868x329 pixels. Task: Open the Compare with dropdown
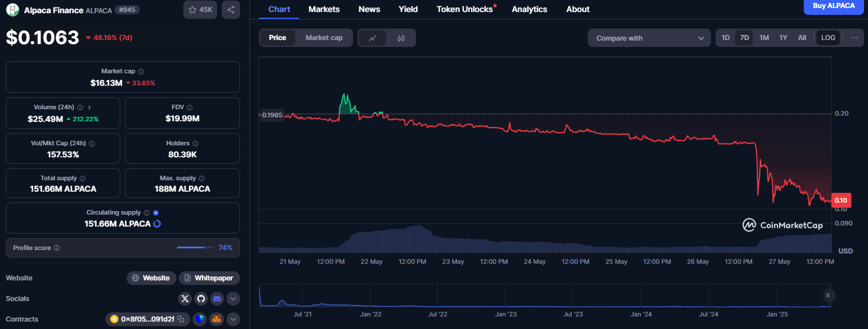point(649,38)
